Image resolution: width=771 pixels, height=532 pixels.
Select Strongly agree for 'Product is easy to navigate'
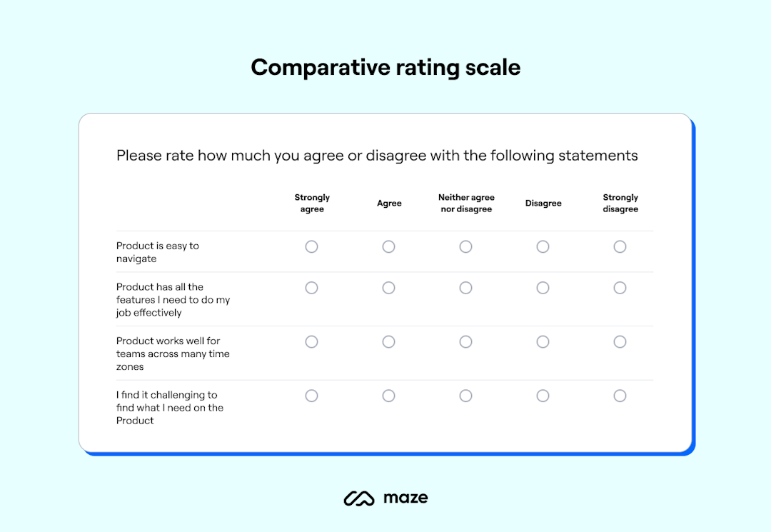click(x=311, y=246)
